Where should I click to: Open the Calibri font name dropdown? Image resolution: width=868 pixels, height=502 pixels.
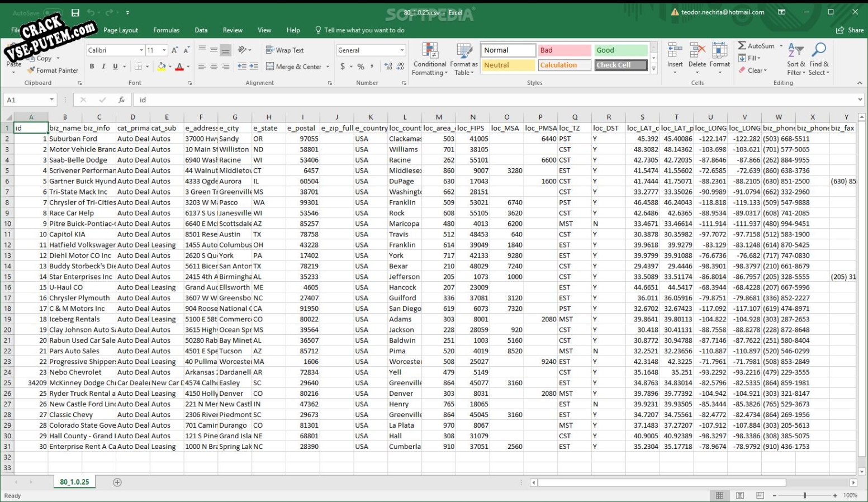click(141, 50)
